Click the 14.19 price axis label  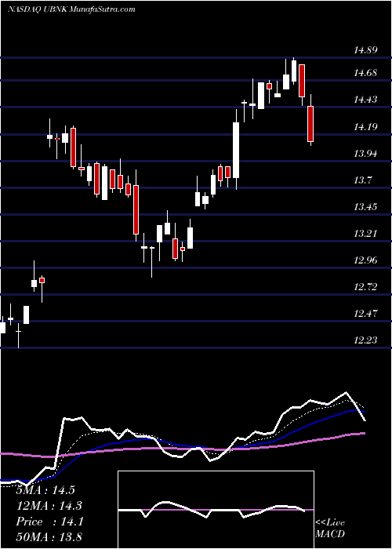[365, 127]
